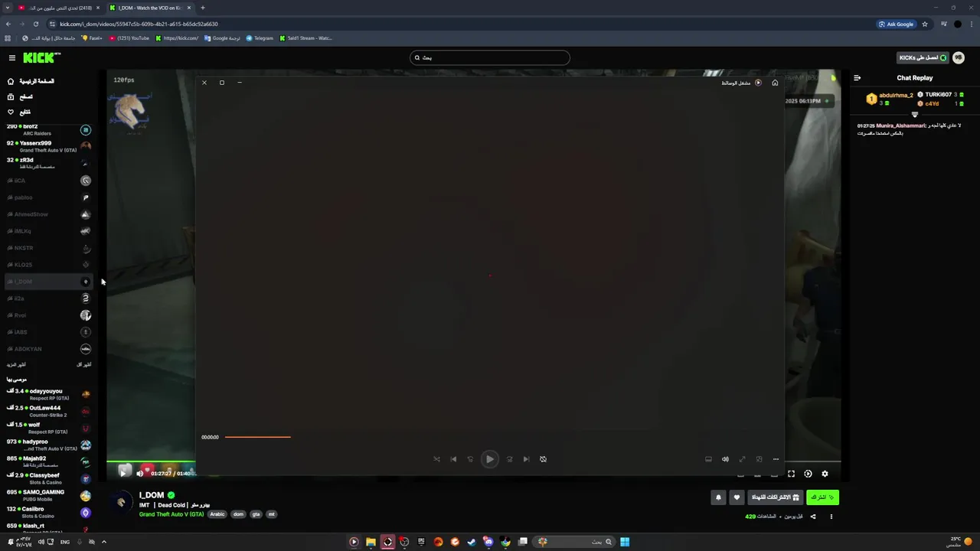This screenshot has width=980, height=551.
Task: Open recommended channel OutLaw444
Action: click(x=49, y=411)
